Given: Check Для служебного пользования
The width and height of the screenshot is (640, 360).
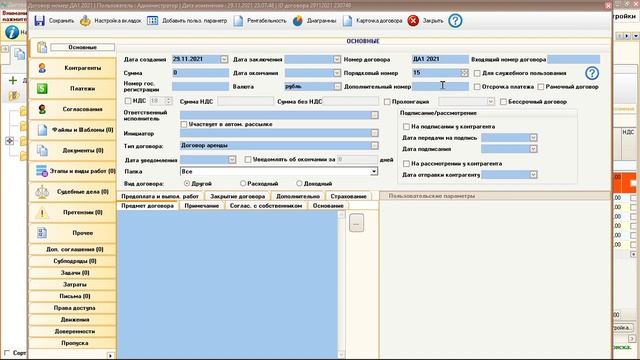Looking at the screenshot, I should coord(477,73).
